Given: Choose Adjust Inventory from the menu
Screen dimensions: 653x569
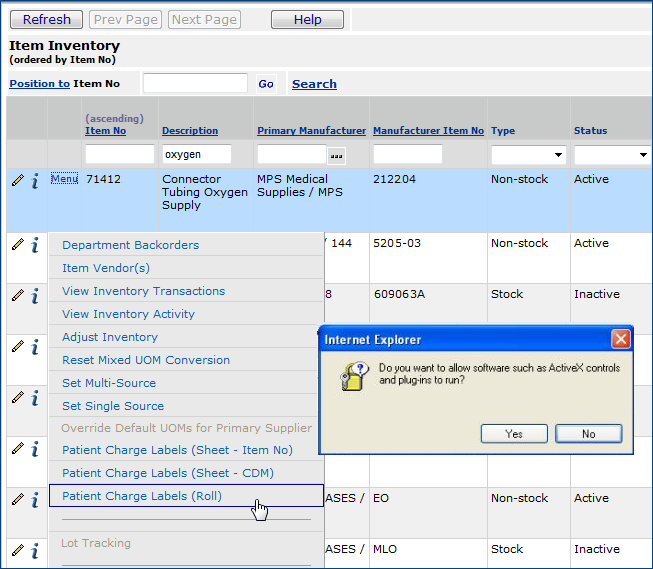Looking at the screenshot, I should [x=110, y=337].
